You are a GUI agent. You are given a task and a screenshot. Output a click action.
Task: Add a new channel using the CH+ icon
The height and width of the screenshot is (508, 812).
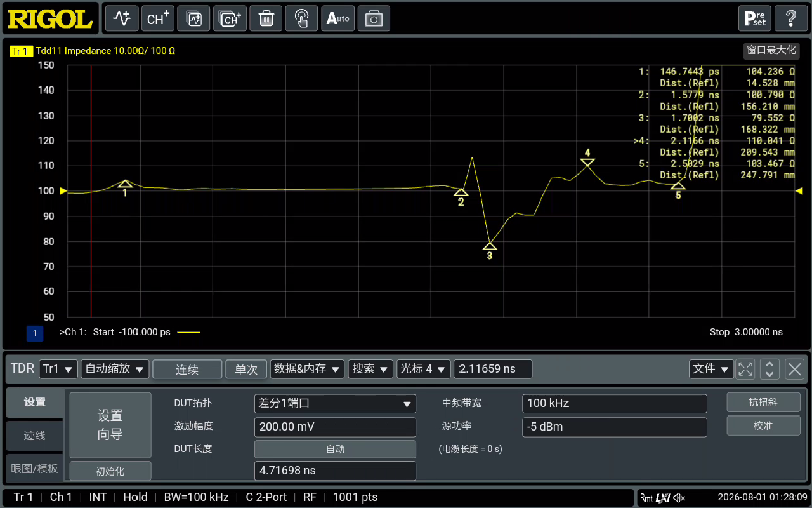pos(157,18)
